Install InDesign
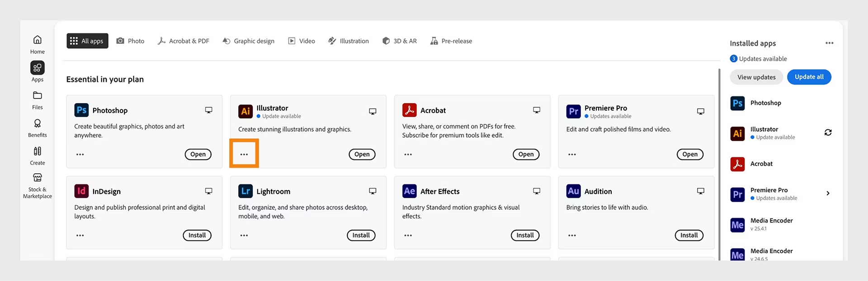The image size is (868, 281). tap(197, 235)
